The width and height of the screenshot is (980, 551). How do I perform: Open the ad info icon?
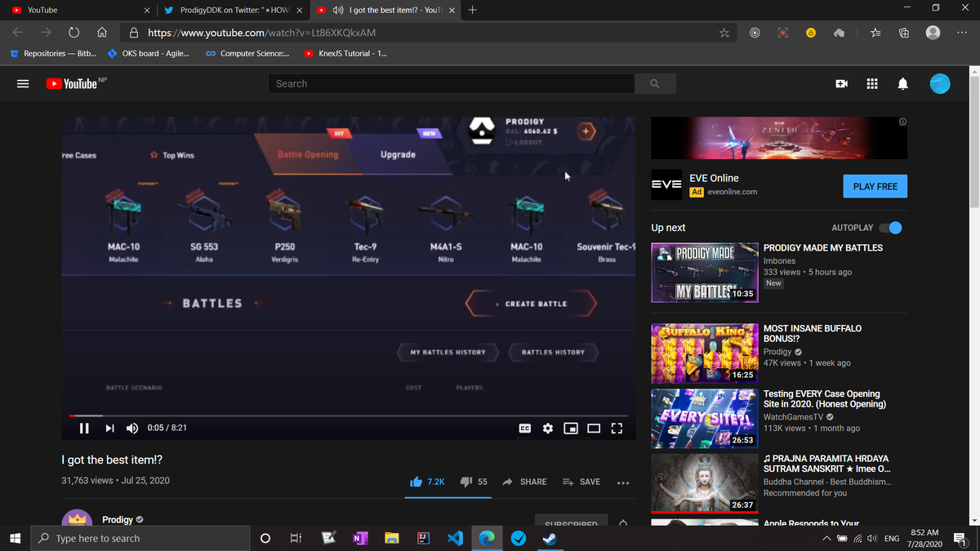[x=902, y=122]
